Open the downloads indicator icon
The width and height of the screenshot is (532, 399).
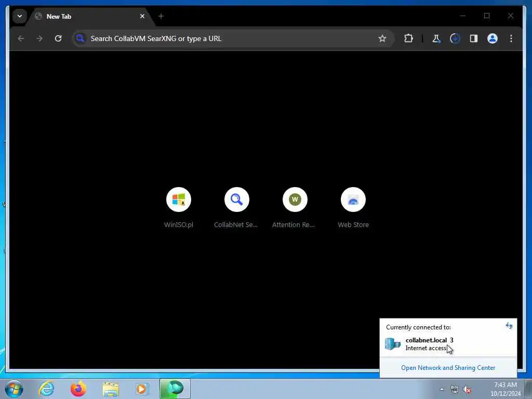(x=455, y=38)
